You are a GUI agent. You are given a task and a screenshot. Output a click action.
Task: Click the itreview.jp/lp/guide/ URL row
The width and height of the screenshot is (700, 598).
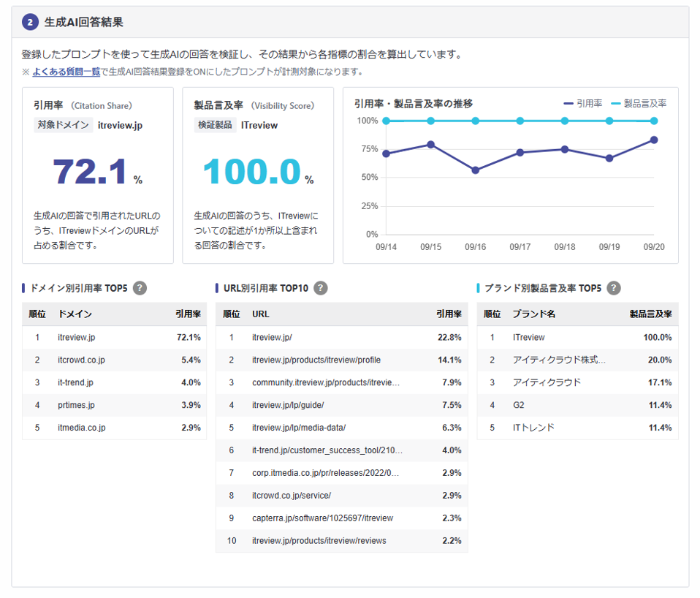click(342, 405)
